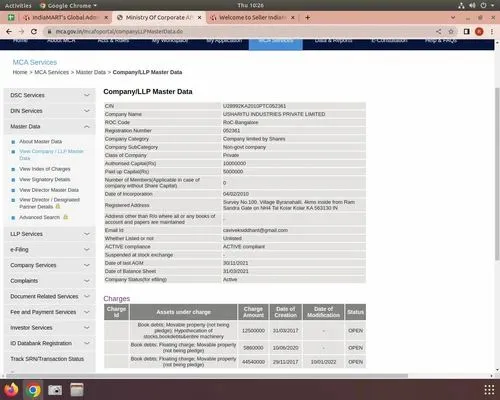Open the View Index of Charges link

[45, 169]
